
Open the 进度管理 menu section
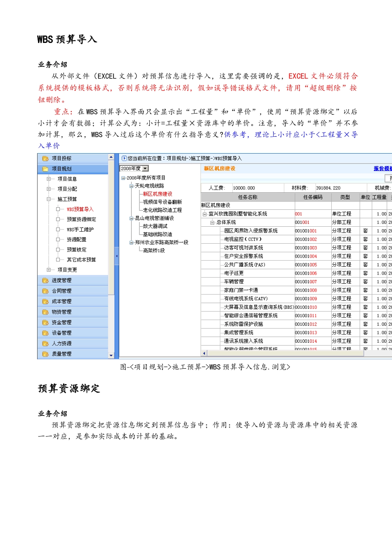click(73, 281)
